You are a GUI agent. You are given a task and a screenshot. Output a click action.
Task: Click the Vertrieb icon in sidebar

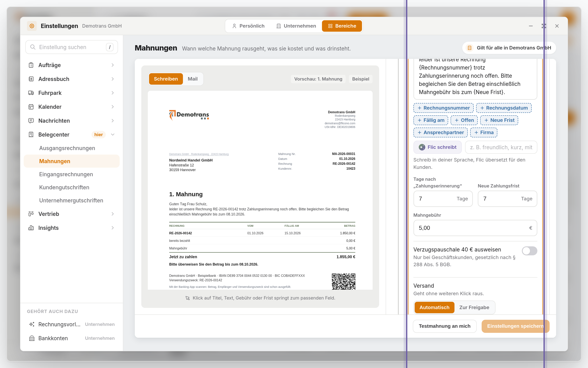[x=31, y=214]
